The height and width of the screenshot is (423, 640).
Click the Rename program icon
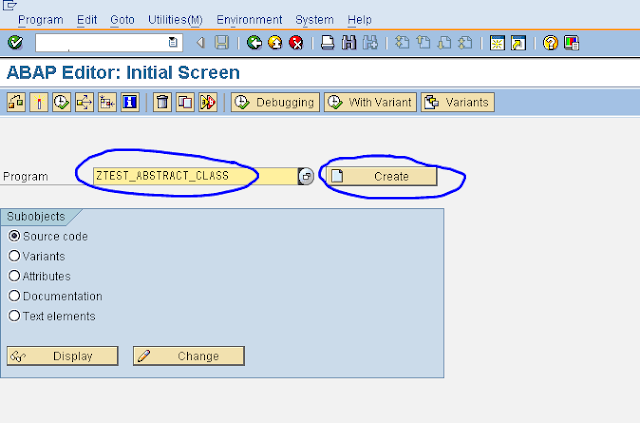pos(208,102)
